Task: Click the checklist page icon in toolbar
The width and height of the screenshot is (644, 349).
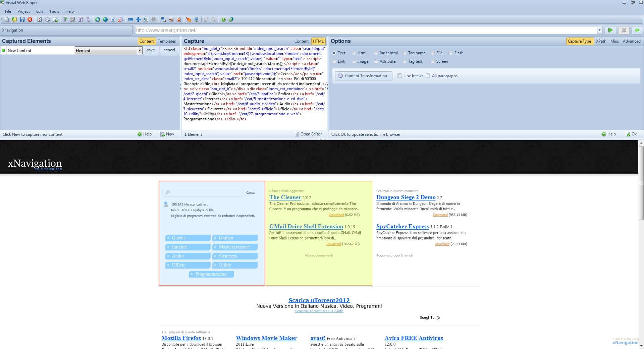Action: [x=40, y=19]
